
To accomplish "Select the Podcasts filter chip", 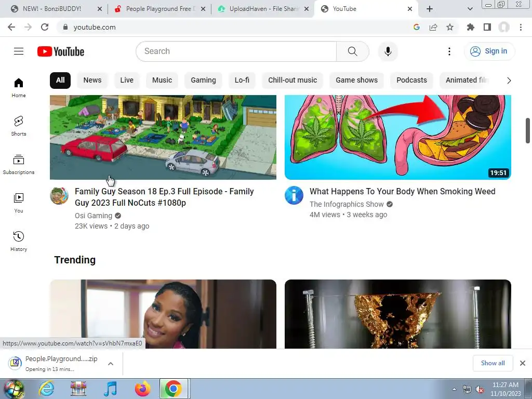I will pos(411,81).
